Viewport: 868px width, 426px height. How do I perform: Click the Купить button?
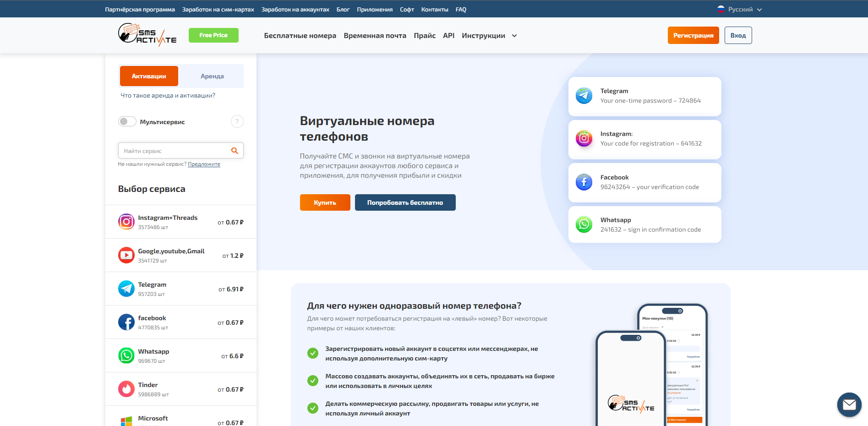pos(325,202)
